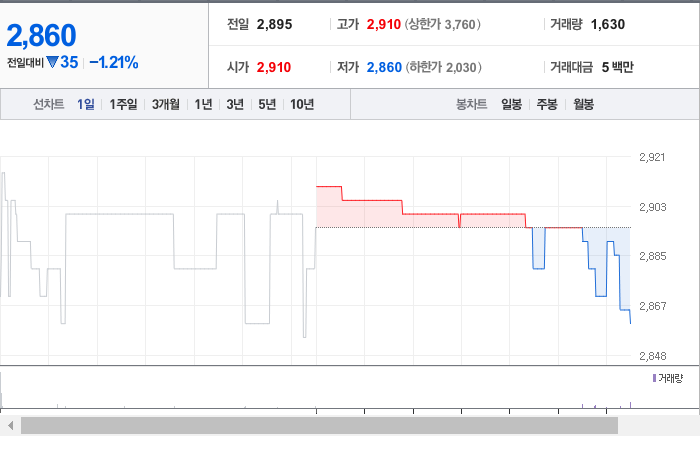
Task: Display the 월봉 monthly candle chart
Action: [583, 104]
